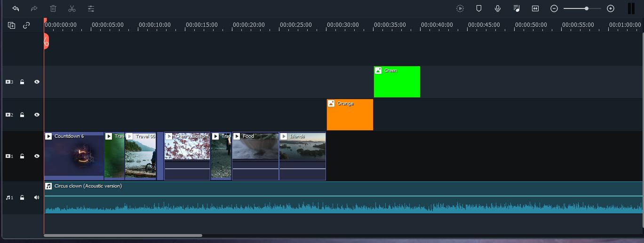Open the audio mixer icon
Image resolution: width=644 pixels, height=243 pixels.
point(517,8)
